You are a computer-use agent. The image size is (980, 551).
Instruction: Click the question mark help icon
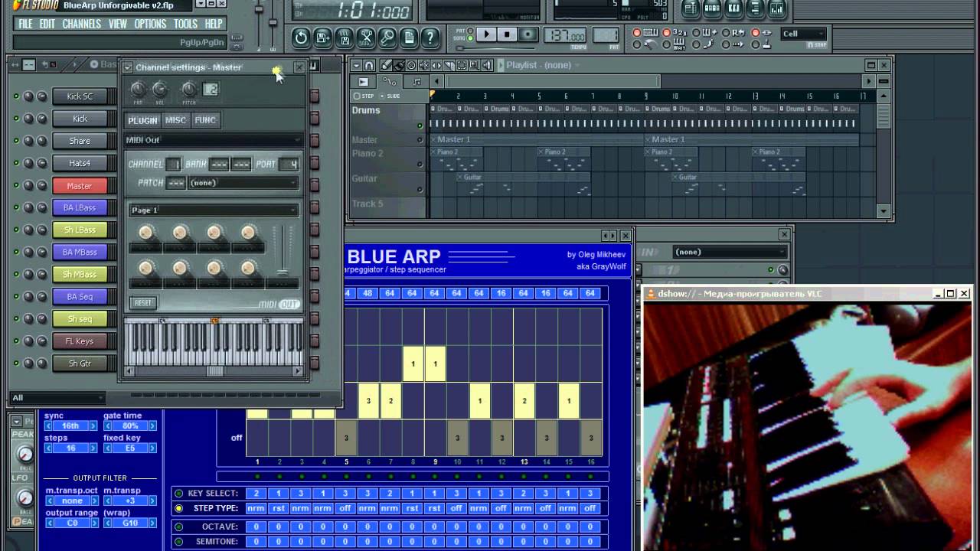pyautogui.click(x=431, y=37)
